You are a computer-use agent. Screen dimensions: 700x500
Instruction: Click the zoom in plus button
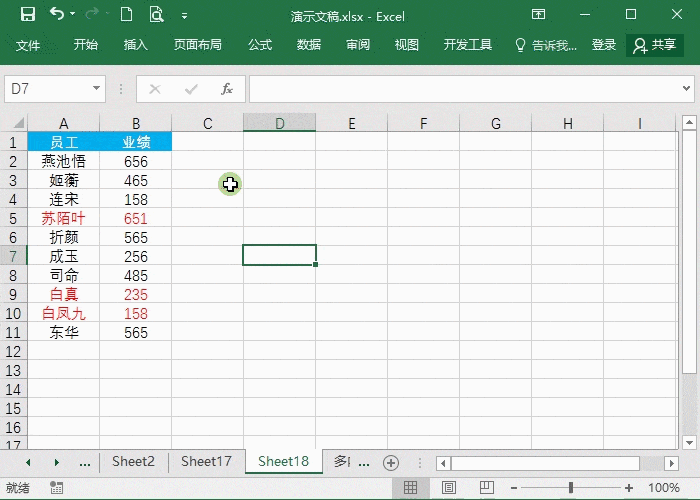[629, 488]
